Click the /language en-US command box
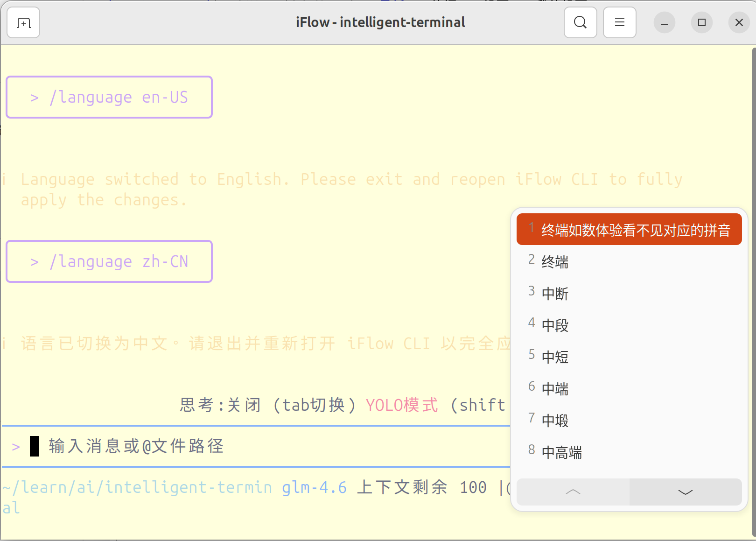756x541 pixels. tap(109, 97)
